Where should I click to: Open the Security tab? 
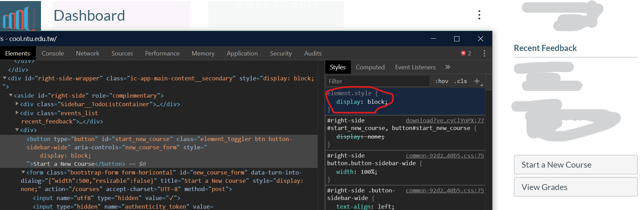click(281, 53)
